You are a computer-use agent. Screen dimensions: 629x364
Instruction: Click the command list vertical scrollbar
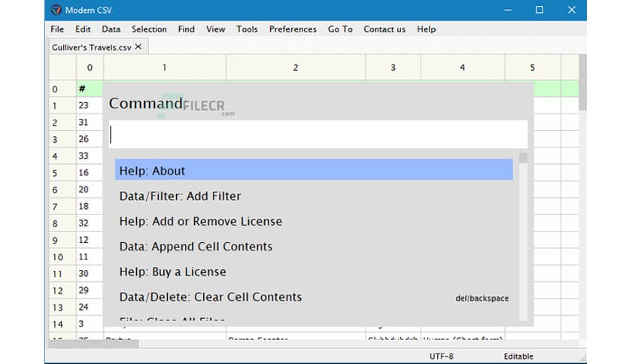coord(523,233)
